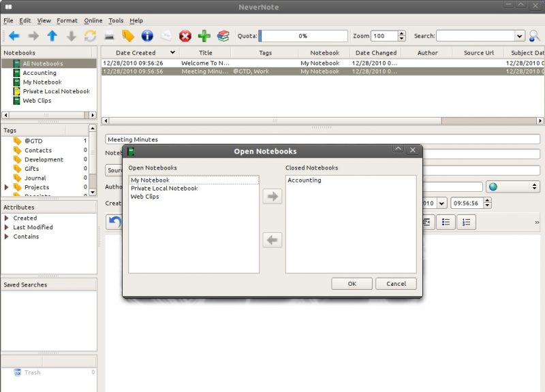The width and height of the screenshot is (545, 392).
Task: Open the Online menu
Action: click(x=93, y=20)
